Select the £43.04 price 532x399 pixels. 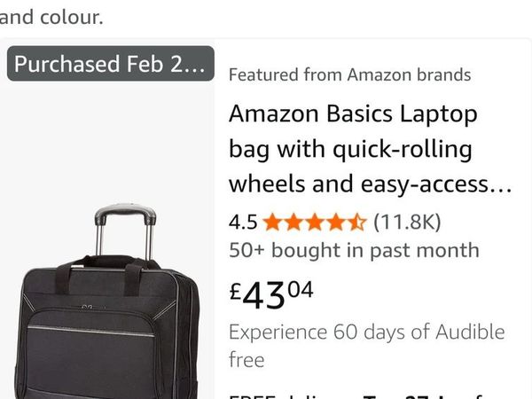click(x=271, y=293)
